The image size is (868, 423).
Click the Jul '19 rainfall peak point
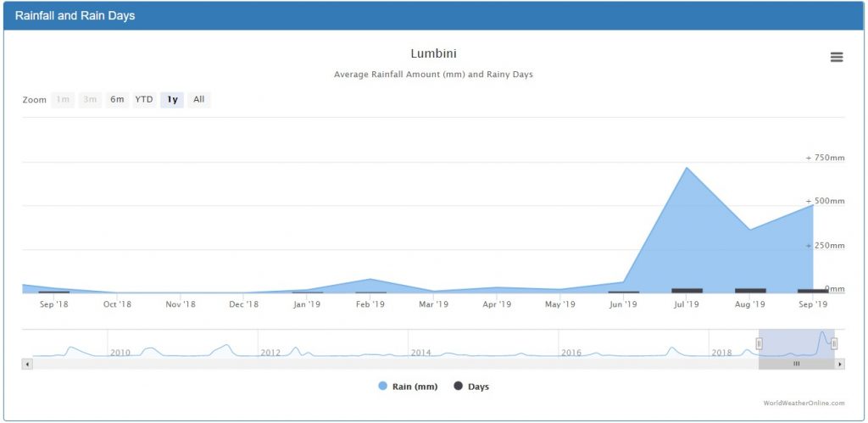(687, 168)
